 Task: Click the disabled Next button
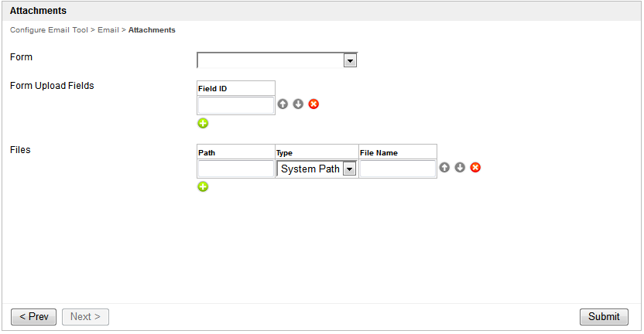click(85, 317)
